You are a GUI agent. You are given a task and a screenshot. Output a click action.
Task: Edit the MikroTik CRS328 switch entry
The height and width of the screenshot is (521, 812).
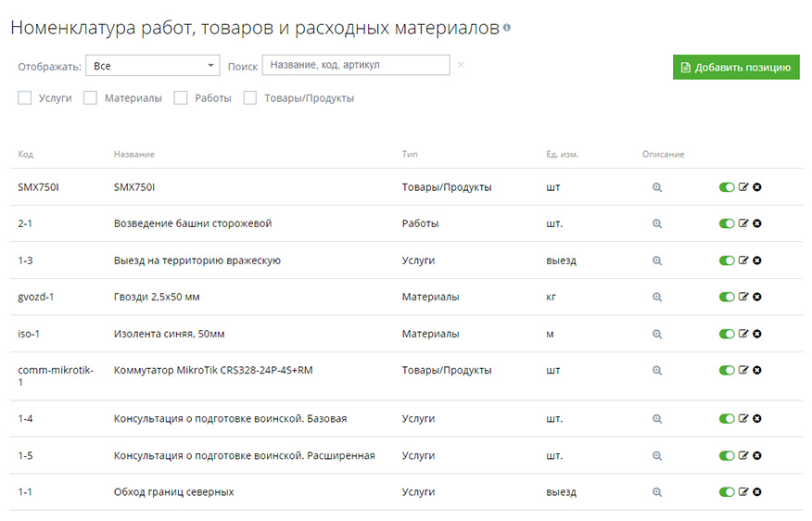pos(743,370)
